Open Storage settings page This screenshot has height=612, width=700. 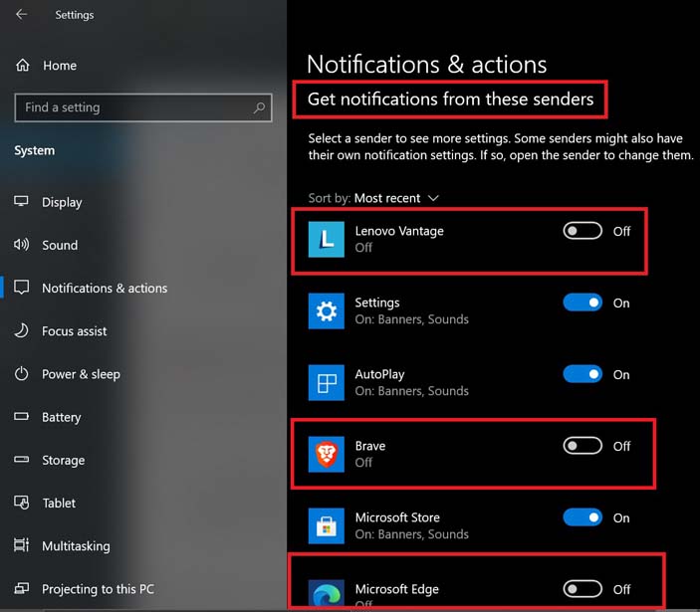pyautogui.click(x=63, y=460)
